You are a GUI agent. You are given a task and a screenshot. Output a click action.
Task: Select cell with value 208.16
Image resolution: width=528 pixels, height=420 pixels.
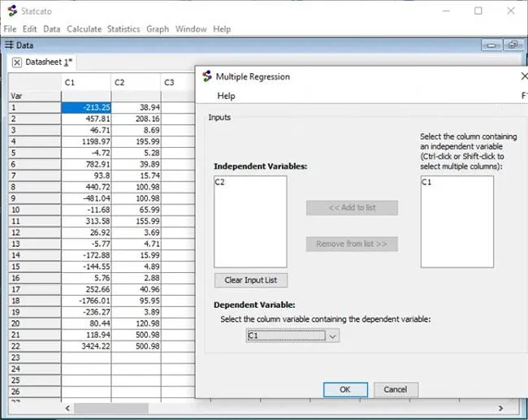(136, 119)
